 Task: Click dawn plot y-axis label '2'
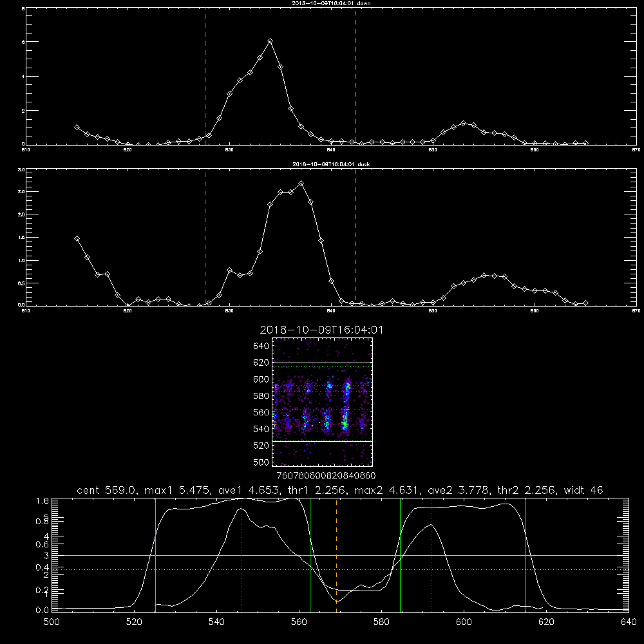click(23, 111)
